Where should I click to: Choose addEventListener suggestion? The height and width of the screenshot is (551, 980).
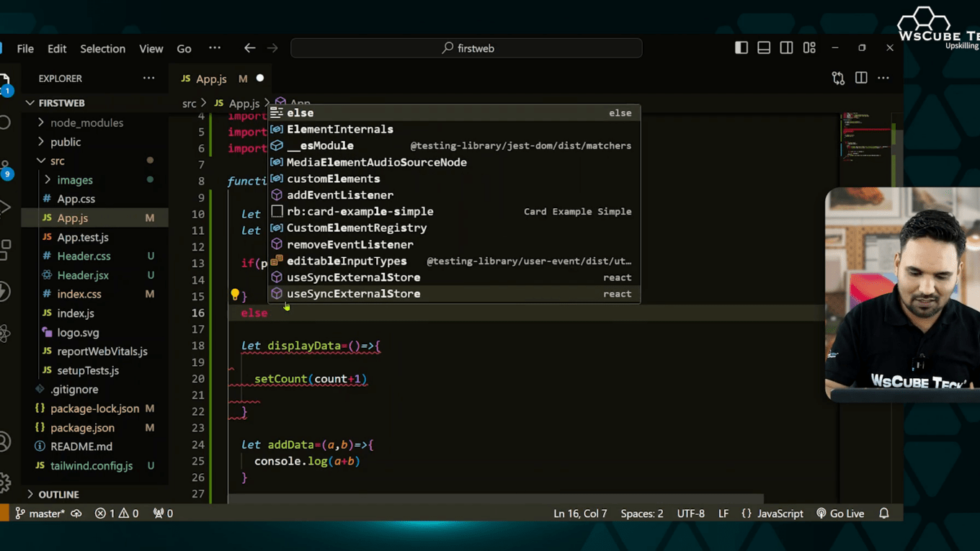coord(454,195)
